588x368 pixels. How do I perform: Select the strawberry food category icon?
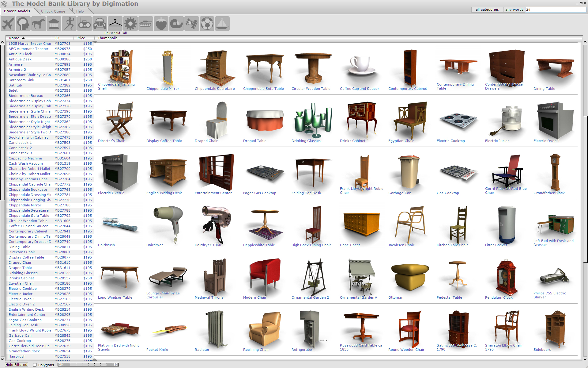(161, 24)
